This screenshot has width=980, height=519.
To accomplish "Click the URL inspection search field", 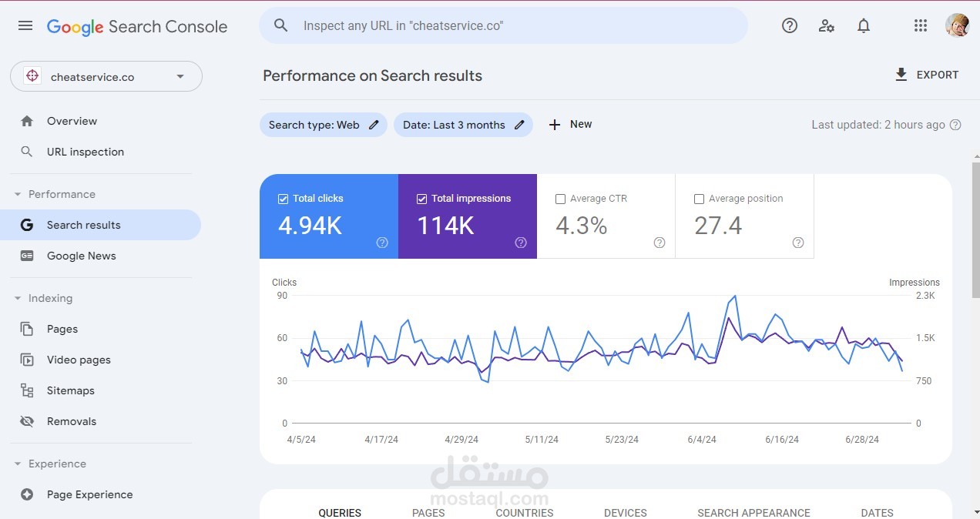I will (x=503, y=25).
